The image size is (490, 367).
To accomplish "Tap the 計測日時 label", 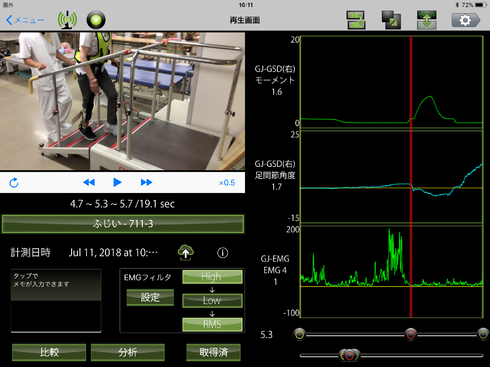I will [x=30, y=253].
